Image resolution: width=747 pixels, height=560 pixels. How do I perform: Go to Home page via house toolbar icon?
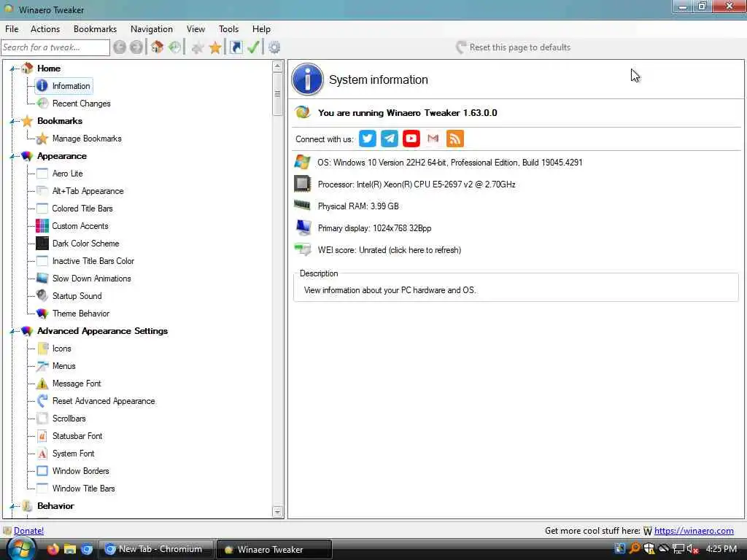[x=158, y=47]
